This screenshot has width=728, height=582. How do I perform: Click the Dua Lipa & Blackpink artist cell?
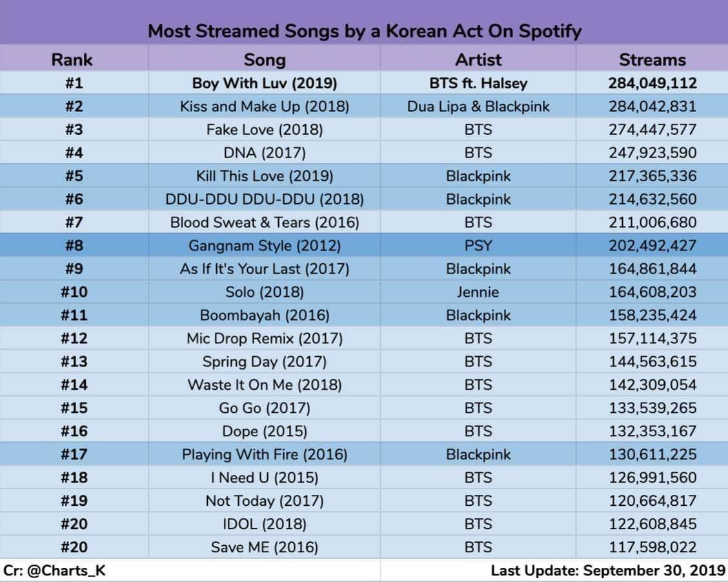tap(478, 106)
